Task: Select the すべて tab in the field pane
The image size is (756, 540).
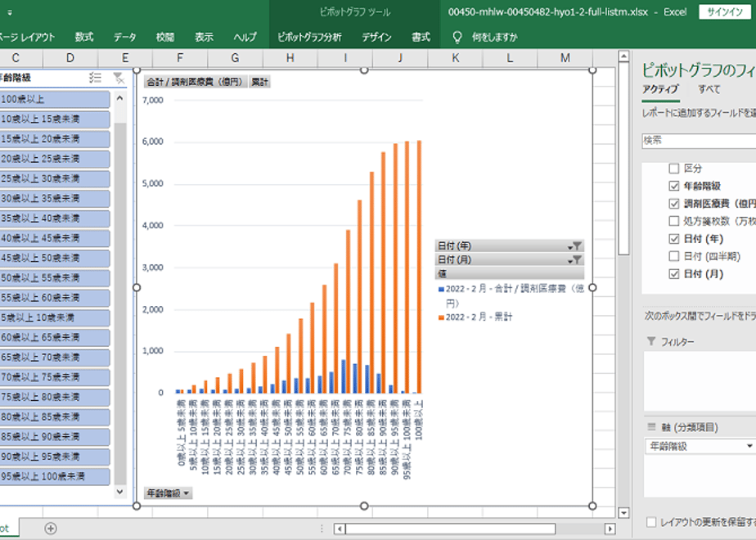Action: (x=709, y=89)
